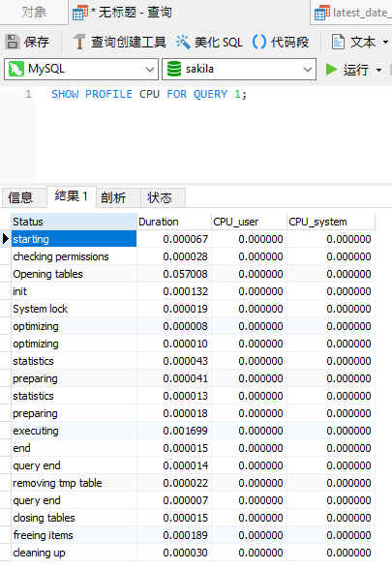This screenshot has width=392, height=569.
Task: Open the Query Builder tool (查询创建工具)
Action: point(120,42)
